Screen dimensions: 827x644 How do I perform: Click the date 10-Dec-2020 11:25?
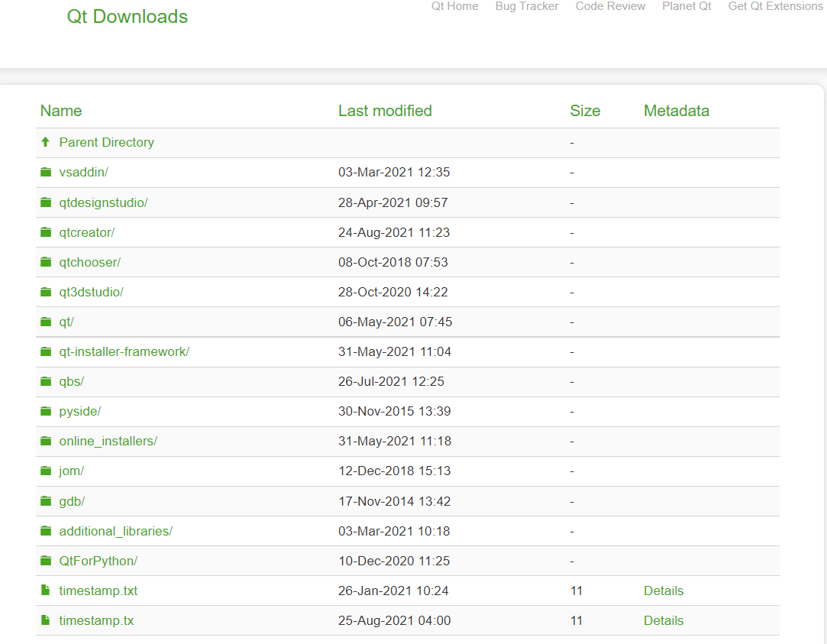tap(394, 561)
